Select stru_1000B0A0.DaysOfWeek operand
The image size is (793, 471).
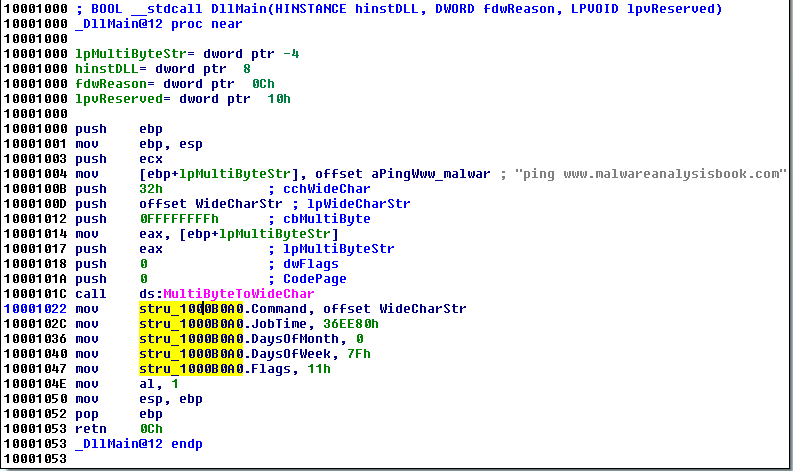coord(227,354)
